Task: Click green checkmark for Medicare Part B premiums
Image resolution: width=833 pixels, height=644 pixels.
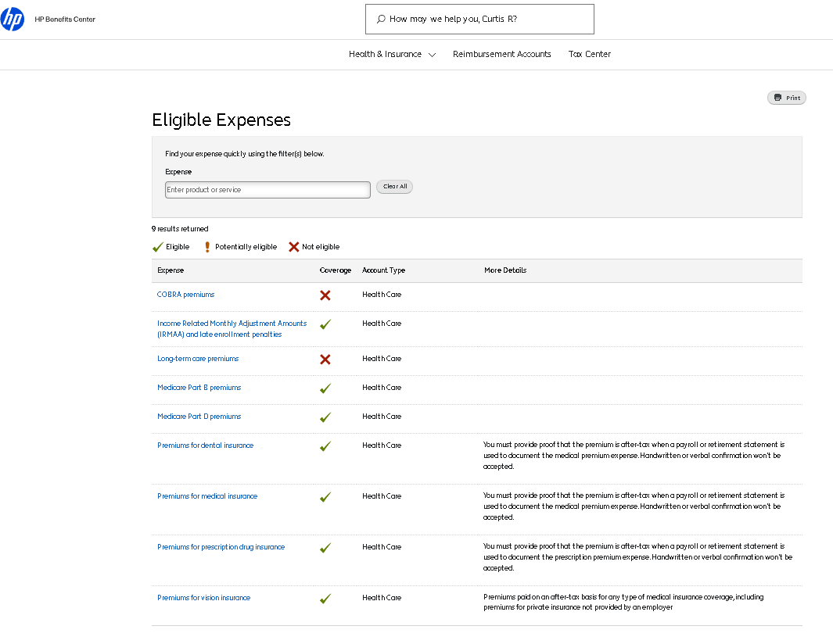Action: [325, 388]
